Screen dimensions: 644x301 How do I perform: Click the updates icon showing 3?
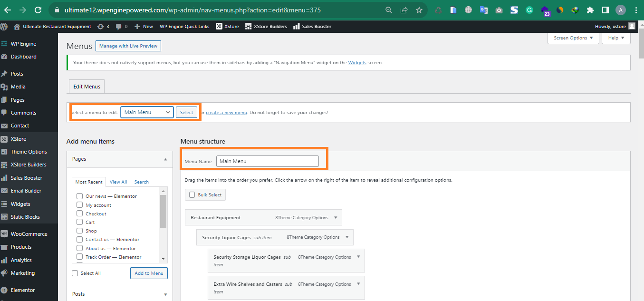tap(103, 26)
